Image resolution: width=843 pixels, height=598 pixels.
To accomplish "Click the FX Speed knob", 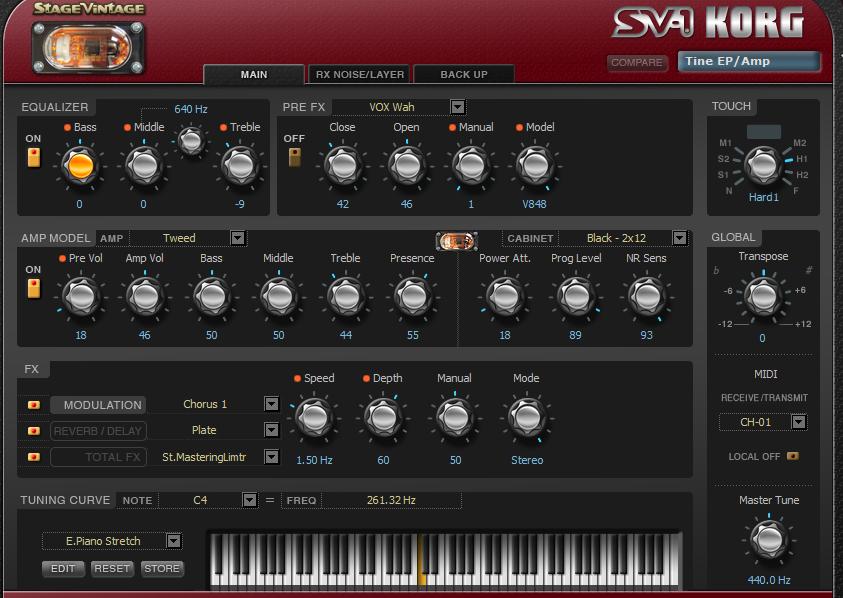I will click(315, 418).
